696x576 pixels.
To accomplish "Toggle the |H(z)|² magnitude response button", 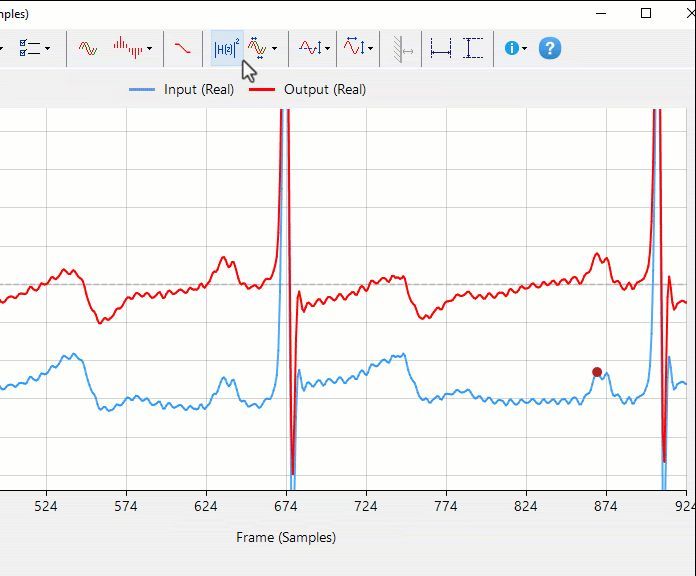I will click(227, 48).
